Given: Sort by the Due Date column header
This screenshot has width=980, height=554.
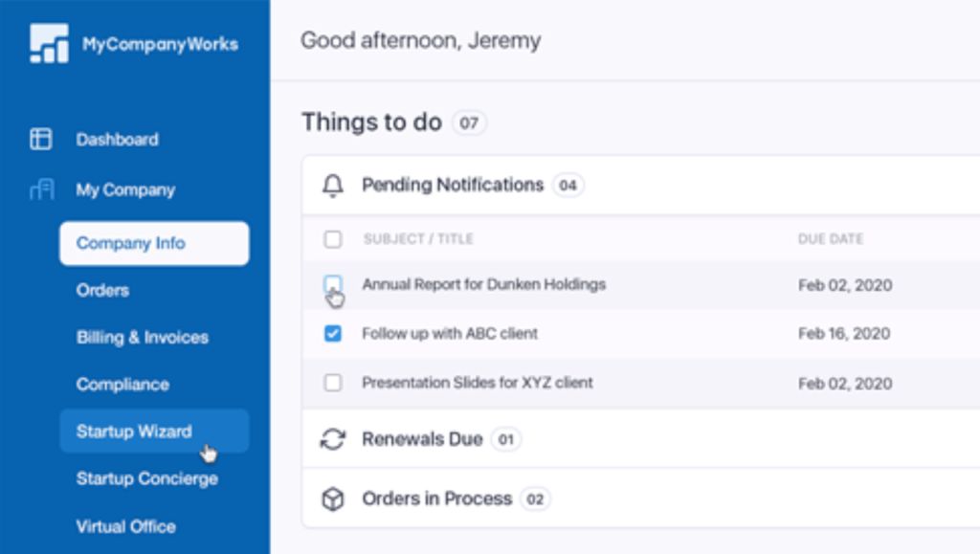Looking at the screenshot, I should tap(831, 239).
